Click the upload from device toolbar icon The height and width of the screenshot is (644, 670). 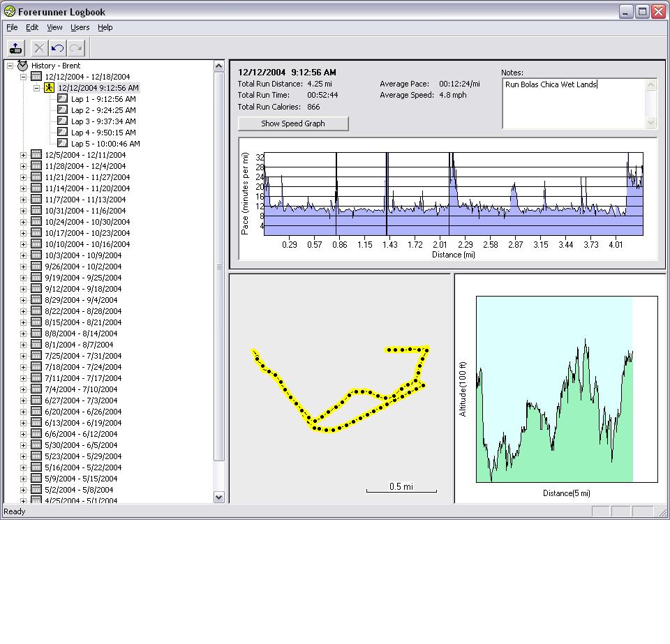[x=16, y=48]
